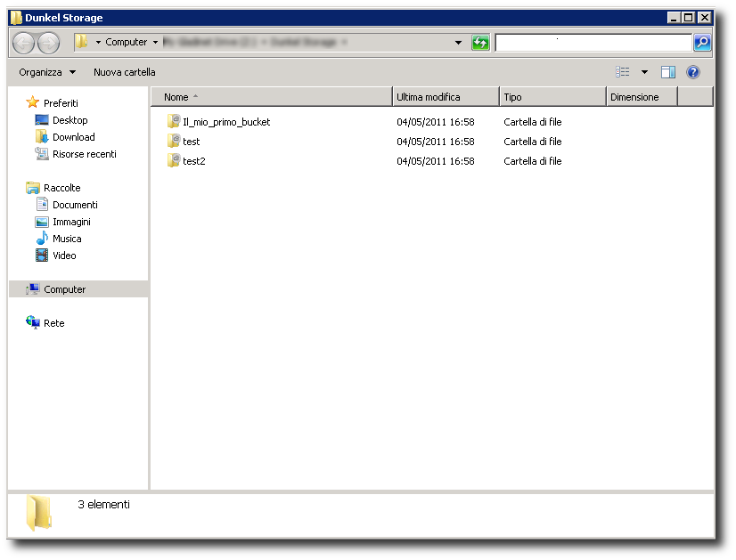The image size is (736, 560).
Task: Click the Desktop icon in the sidebar
Action: click(x=42, y=120)
